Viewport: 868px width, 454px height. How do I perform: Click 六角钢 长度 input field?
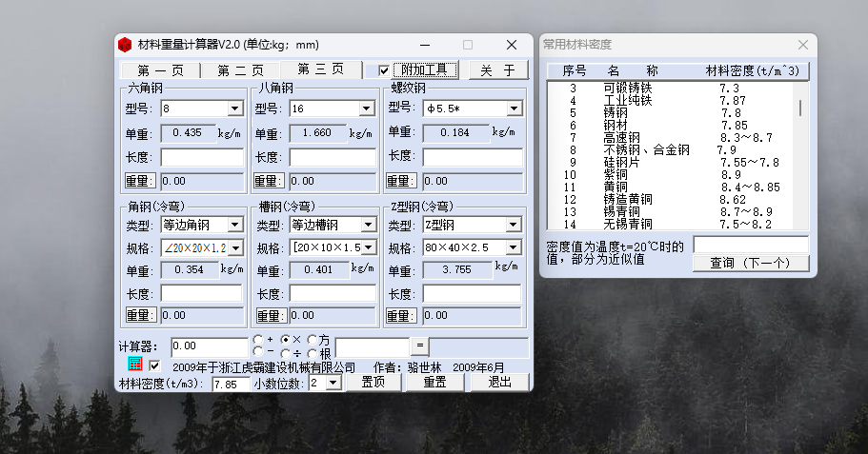click(x=202, y=158)
